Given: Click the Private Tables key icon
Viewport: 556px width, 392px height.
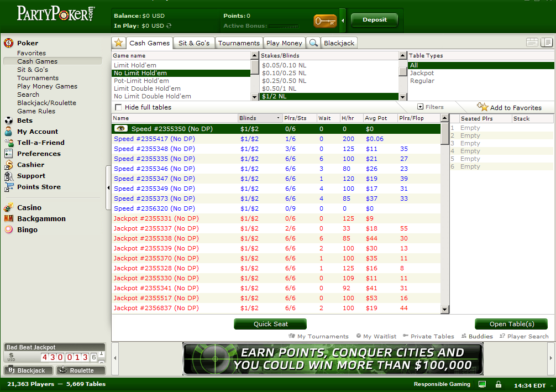Looking at the screenshot, I should click(x=406, y=336).
